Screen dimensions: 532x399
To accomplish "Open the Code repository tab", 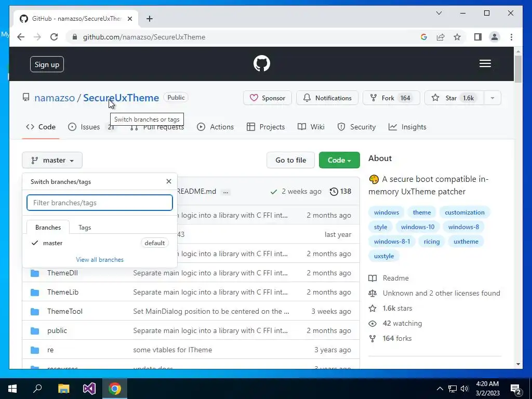I will (41, 127).
